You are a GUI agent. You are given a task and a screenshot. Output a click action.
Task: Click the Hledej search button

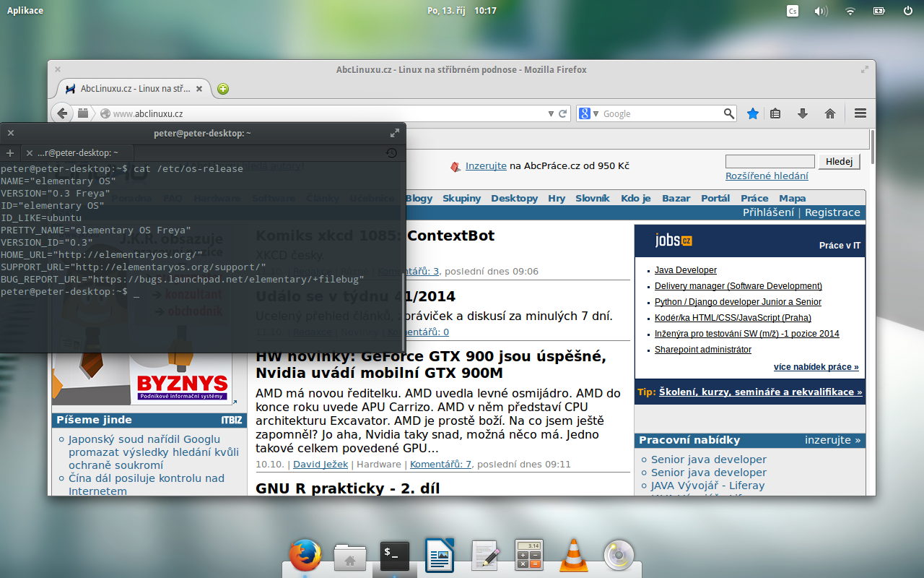840,162
